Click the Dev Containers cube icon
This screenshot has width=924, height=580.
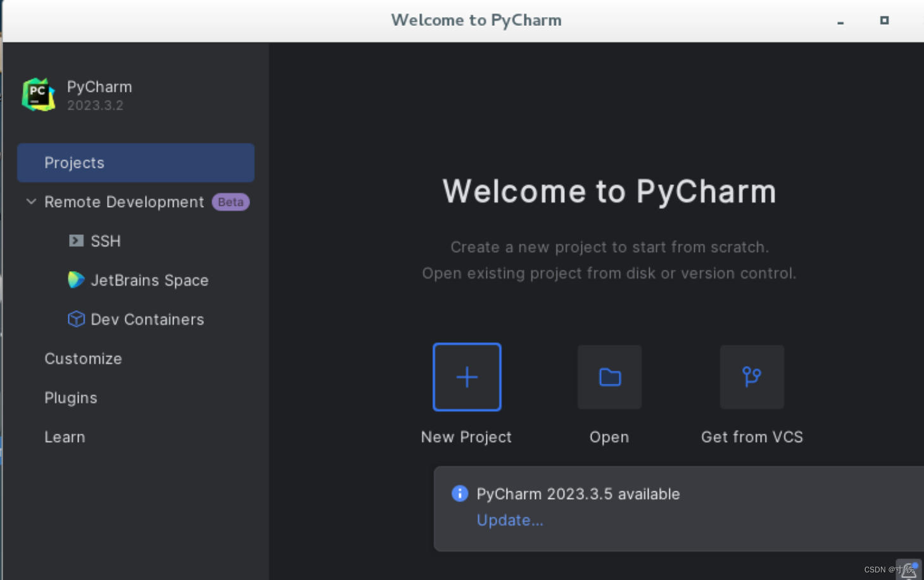click(76, 319)
